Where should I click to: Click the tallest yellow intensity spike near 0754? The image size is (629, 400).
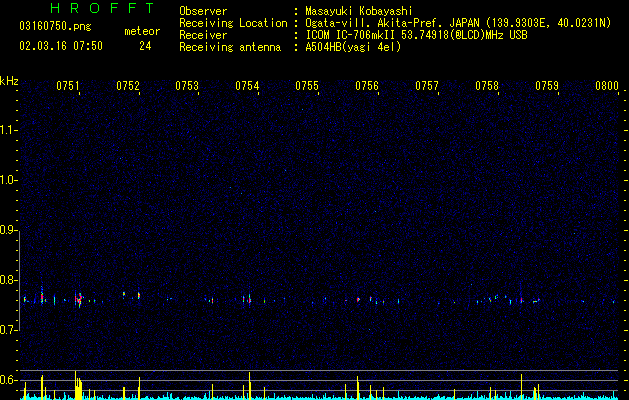[250, 385]
